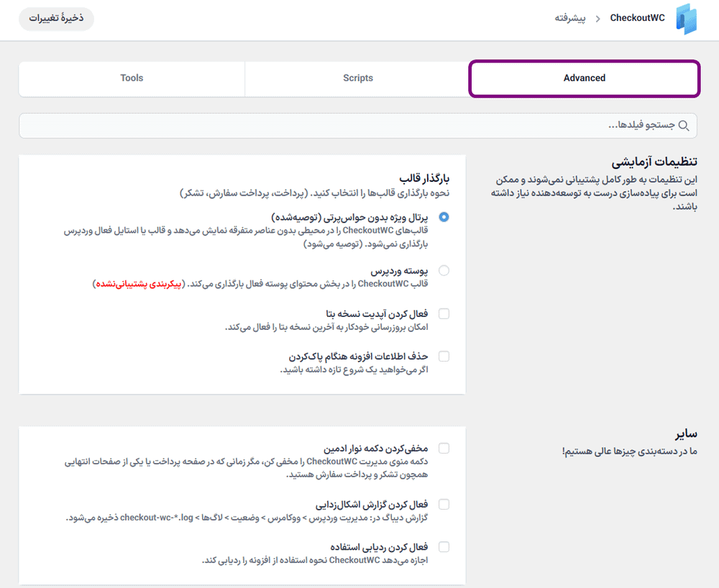Click the بارگذار قالب heading
Image resolution: width=719 pixels, height=588 pixels.
[x=423, y=178]
